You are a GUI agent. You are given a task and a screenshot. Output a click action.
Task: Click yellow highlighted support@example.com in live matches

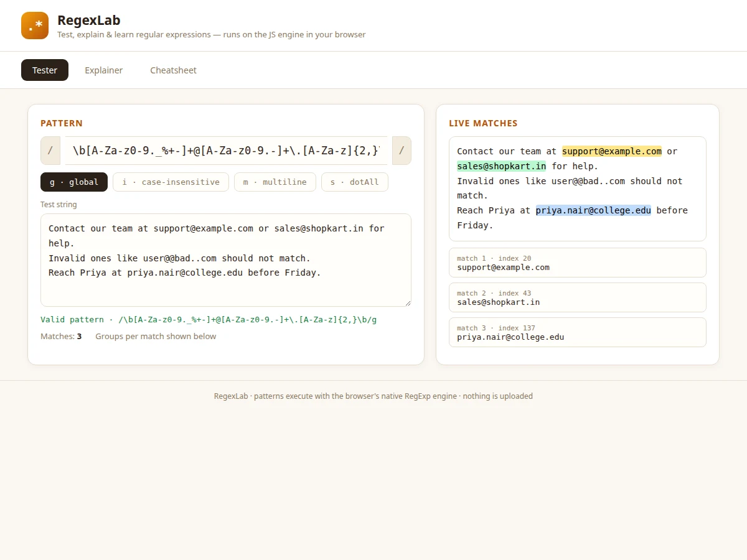click(612, 151)
